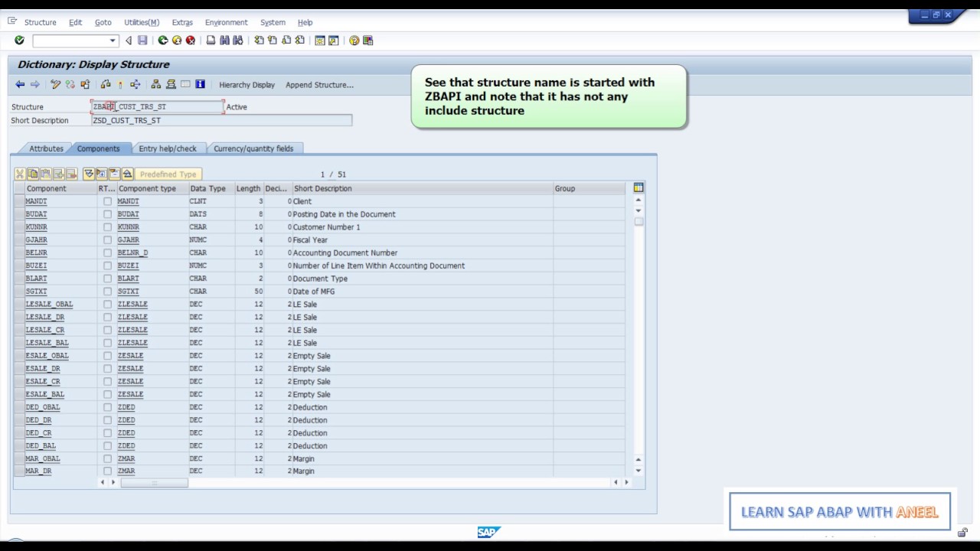Open the Environment menu

click(226, 22)
